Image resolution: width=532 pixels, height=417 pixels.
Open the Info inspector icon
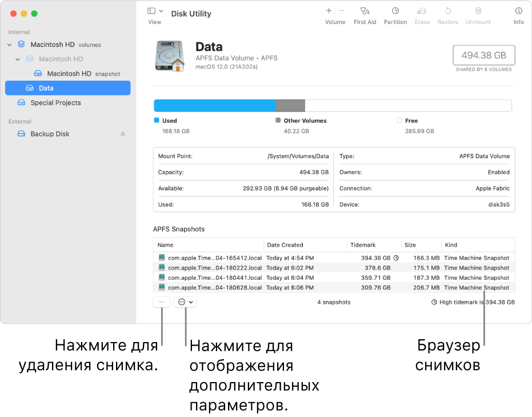[x=518, y=11]
